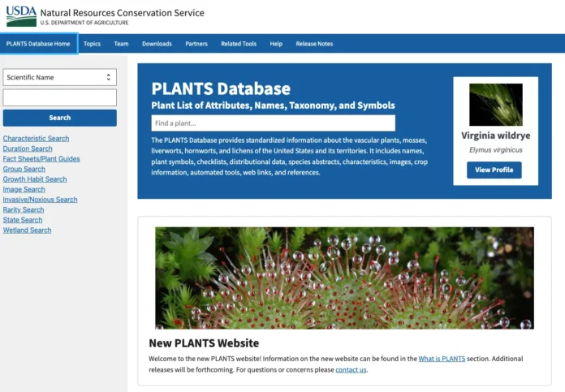Viewport: 565px width, 392px height.
Task: Focus the sidebar search text field
Action: coord(60,97)
